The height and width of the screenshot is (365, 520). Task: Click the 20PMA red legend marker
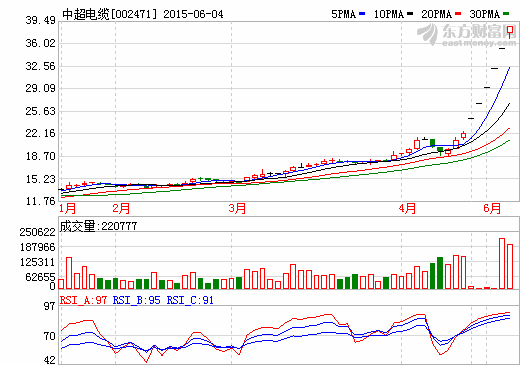tap(458, 14)
